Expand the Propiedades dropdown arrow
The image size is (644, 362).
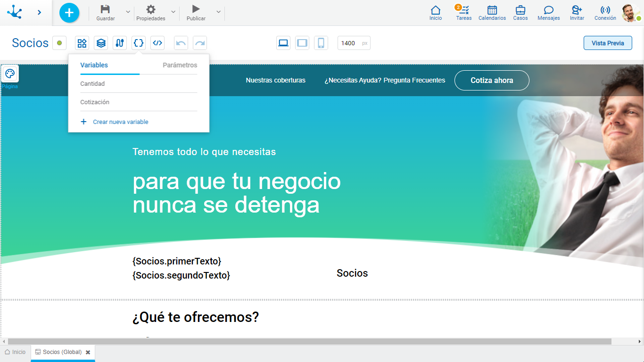coord(173,12)
